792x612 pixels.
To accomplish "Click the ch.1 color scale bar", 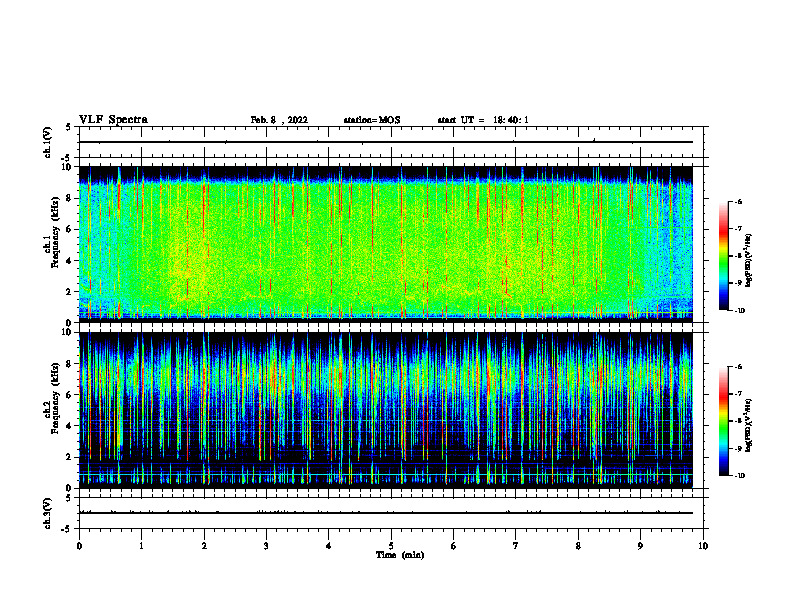I will (723, 256).
